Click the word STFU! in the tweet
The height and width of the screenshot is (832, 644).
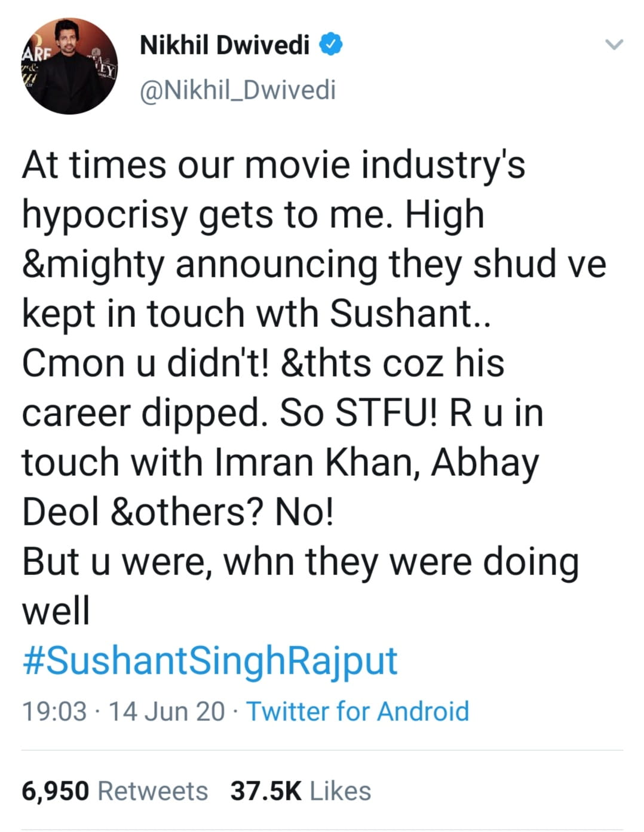tap(386, 412)
